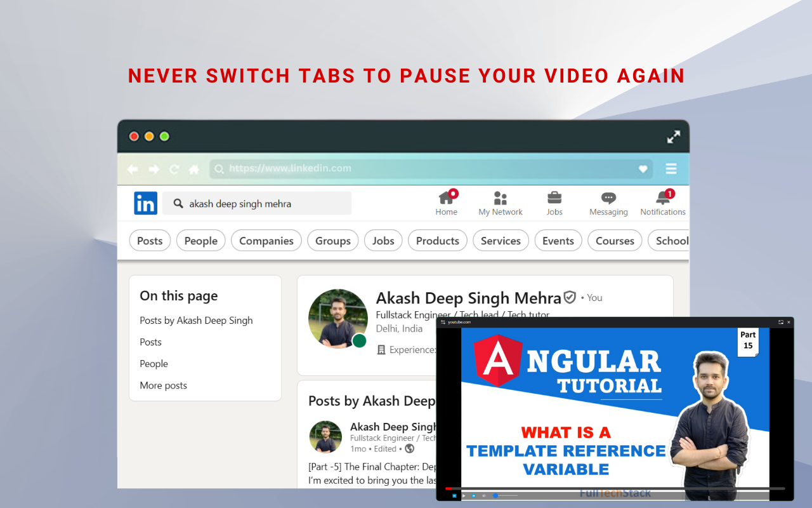The image size is (812, 508).
Task: Open the browser hamburger menu
Action: tap(671, 168)
